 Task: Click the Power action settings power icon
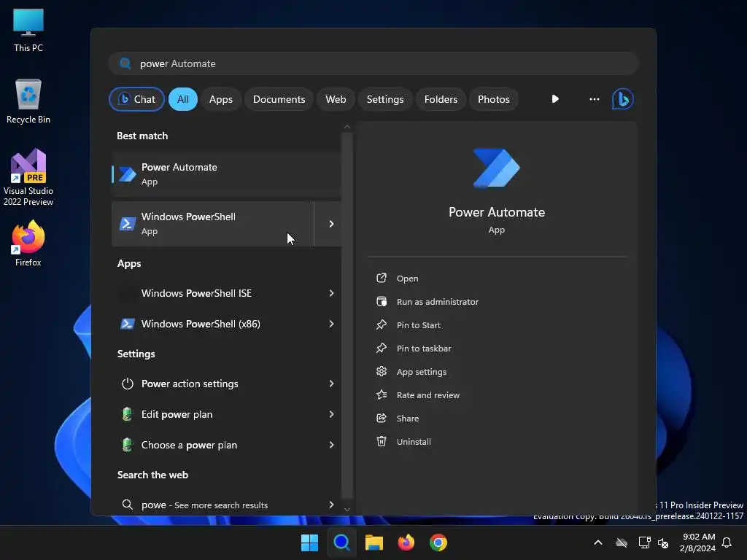coord(127,384)
